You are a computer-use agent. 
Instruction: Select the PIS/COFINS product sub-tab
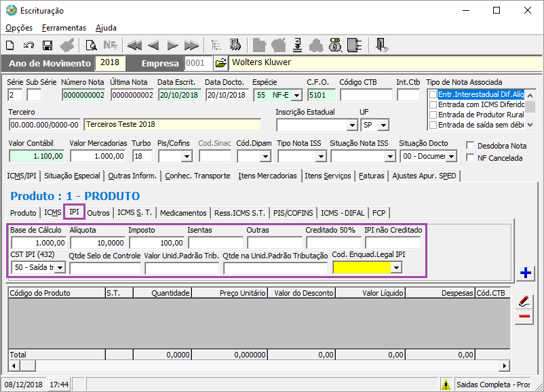pyautogui.click(x=293, y=213)
